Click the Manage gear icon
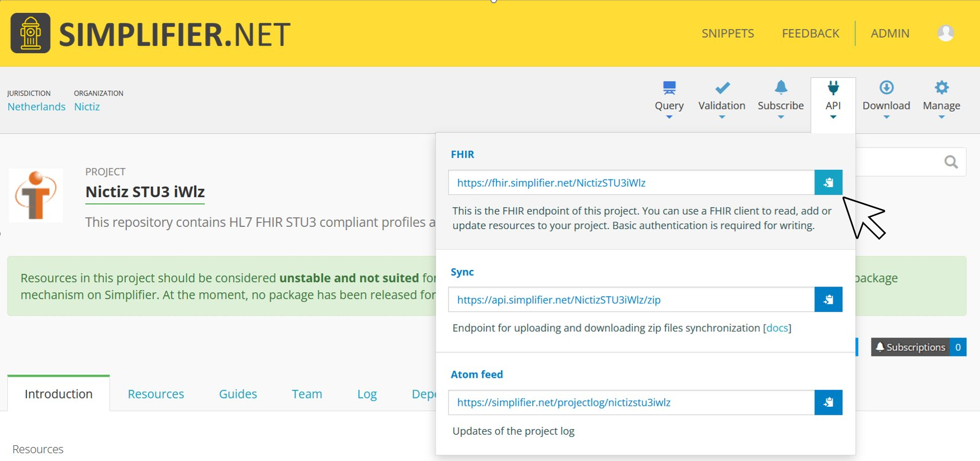Screen dimensions: 980x461 941,87
